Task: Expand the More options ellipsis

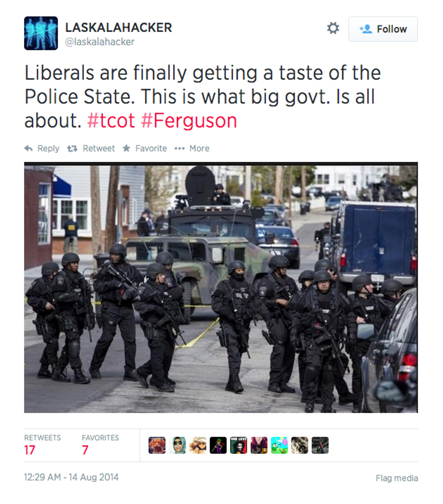Action: pyautogui.click(x=179, y=149)
